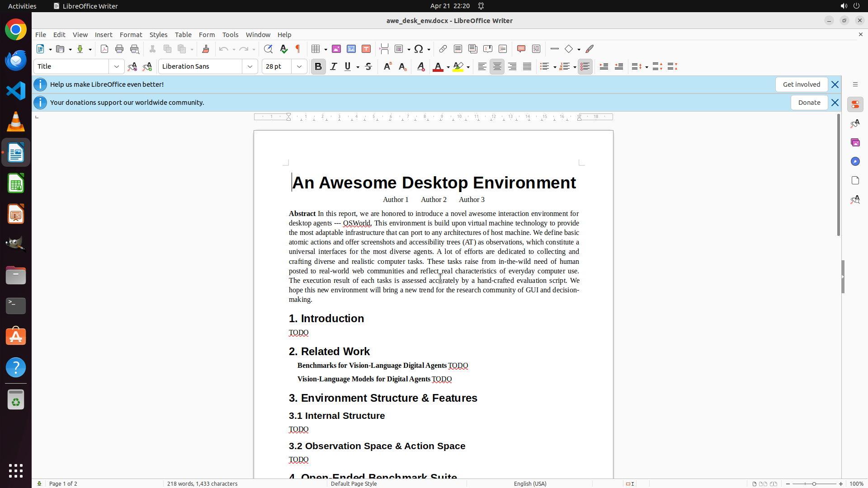Open the Gallery sidebar panel

pyautogui.click(x=855, y=142)
